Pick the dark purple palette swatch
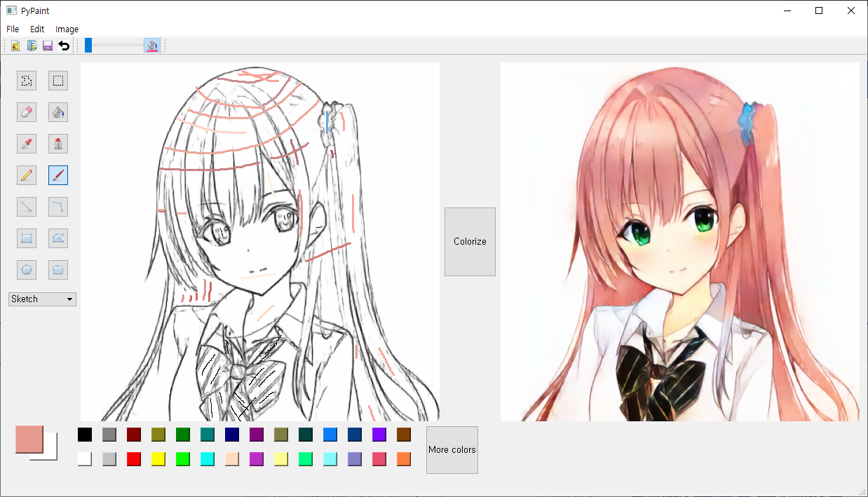Image resolution: width=868 pixels, height=497 pixels. tap(257, 435)
